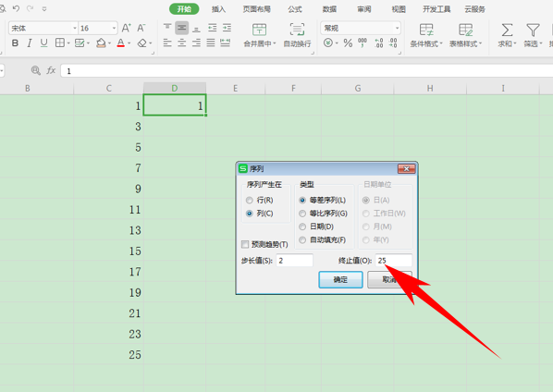Switch to the 插入 tab
Viewport: 553px width, 392px height.
click(x=218, y=9)
